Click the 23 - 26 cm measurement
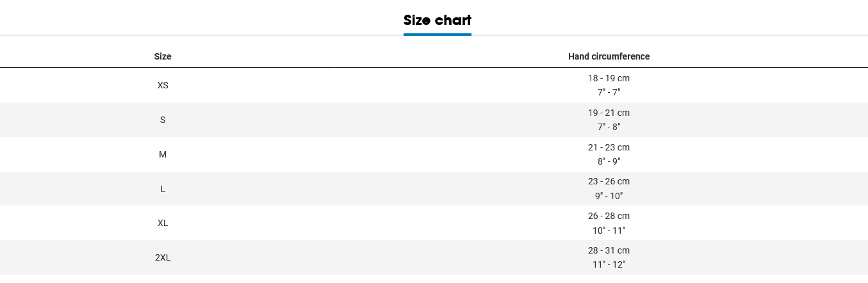 click(609, 181)
